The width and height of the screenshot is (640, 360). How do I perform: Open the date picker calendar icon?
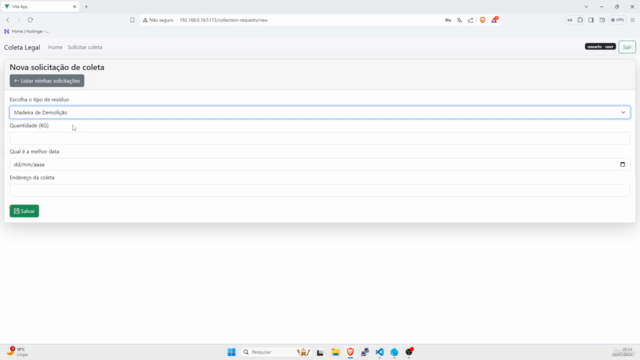point(622,164)
